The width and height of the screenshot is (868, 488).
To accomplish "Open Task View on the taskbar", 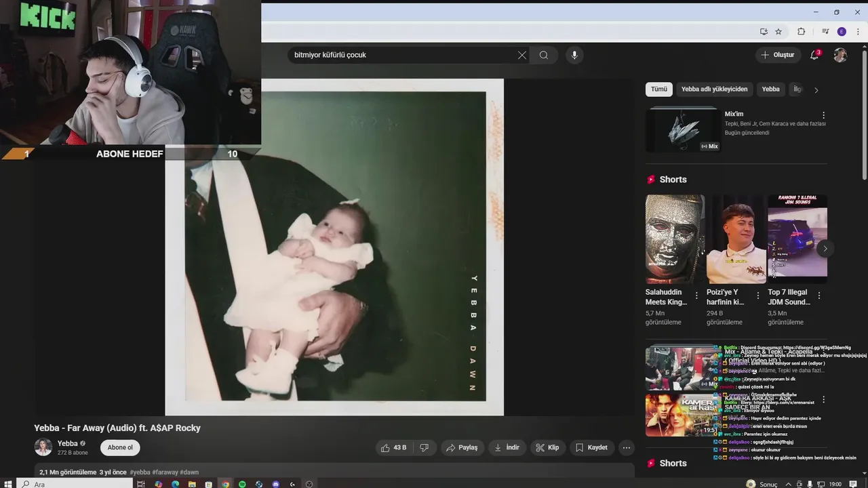I will [141, 484].
